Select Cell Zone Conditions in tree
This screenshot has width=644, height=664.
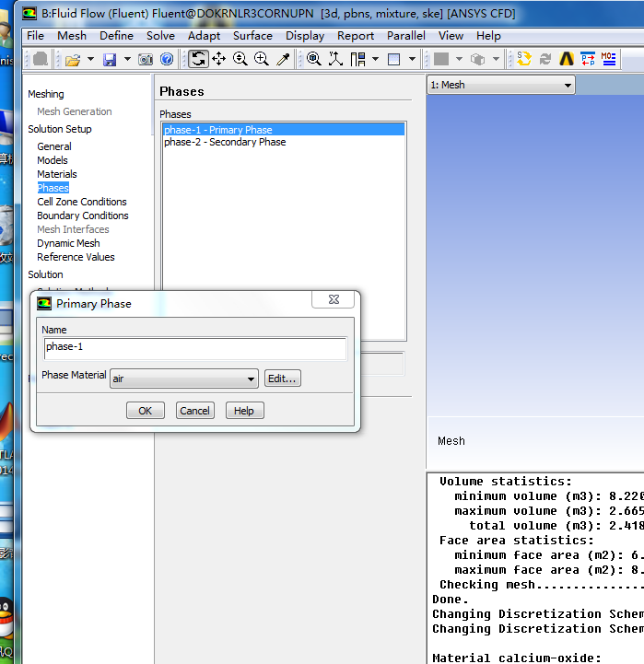(82, 202)
